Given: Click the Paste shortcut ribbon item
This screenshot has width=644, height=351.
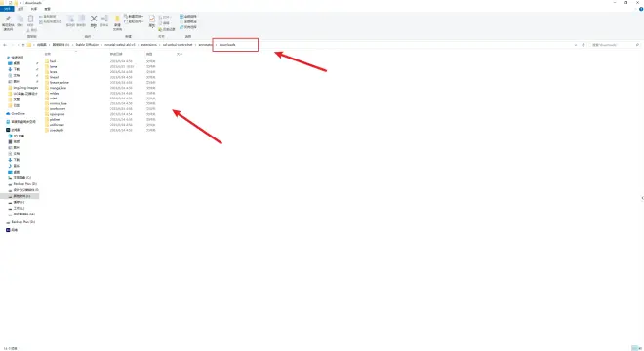Looking at the screenshot, I should tap(51, 21).
